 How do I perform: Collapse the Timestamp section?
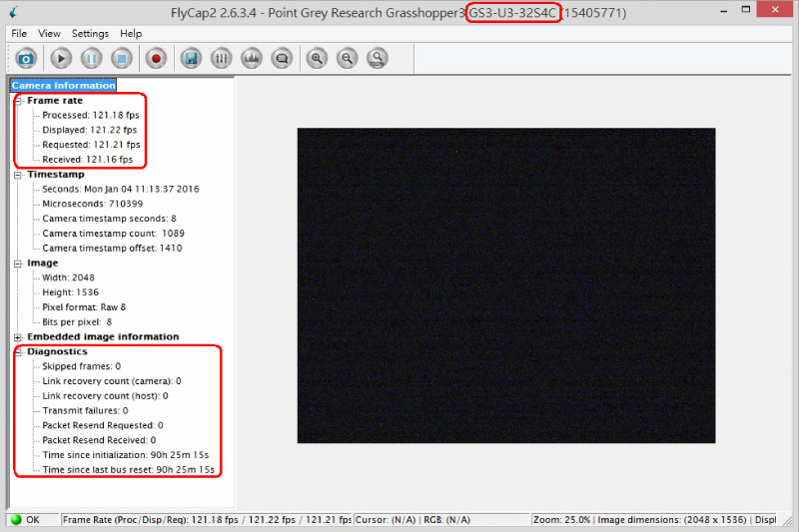pos(18,175)
